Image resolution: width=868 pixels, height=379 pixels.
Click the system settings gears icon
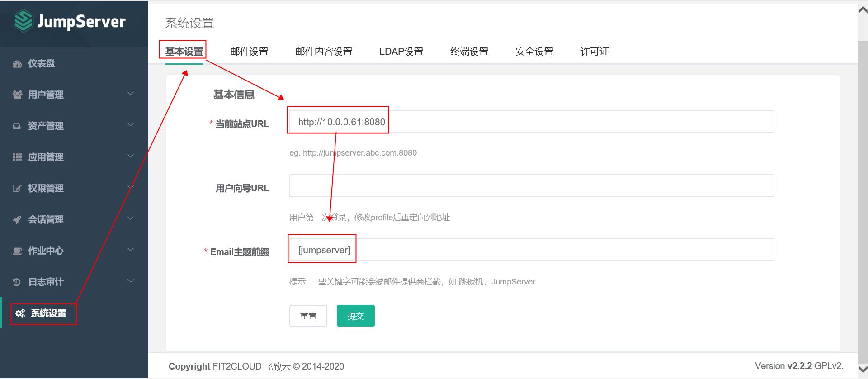point(20,313)
